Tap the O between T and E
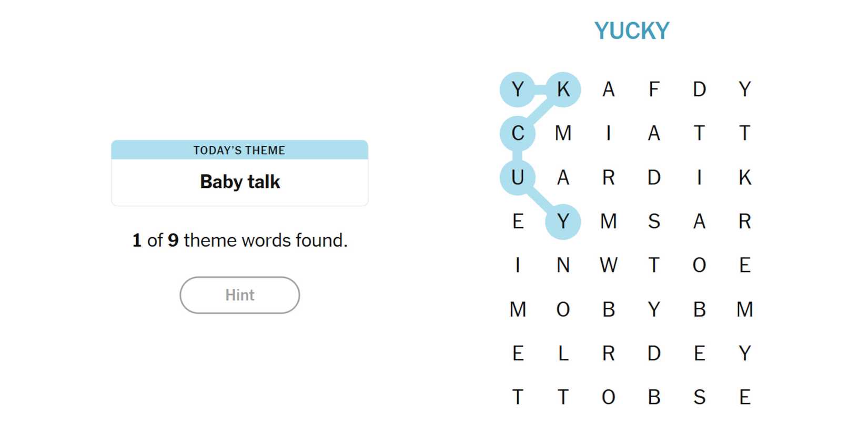This screenshot has height=434, width=868. (x=699, y=265)
